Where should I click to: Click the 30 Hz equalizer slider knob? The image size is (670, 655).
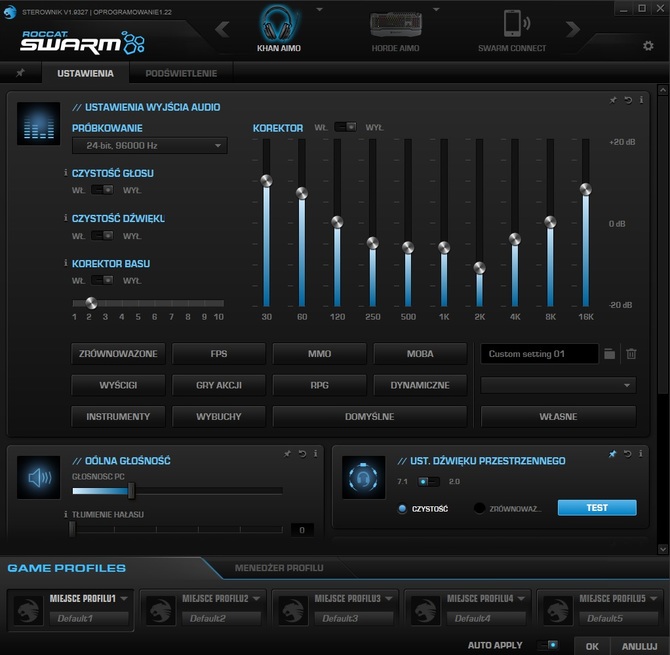tap(266, 180)
